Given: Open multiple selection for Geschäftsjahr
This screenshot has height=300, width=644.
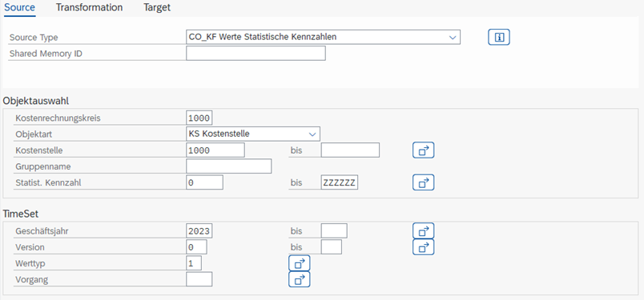Looking at the screenshot, I should [423, 231].
